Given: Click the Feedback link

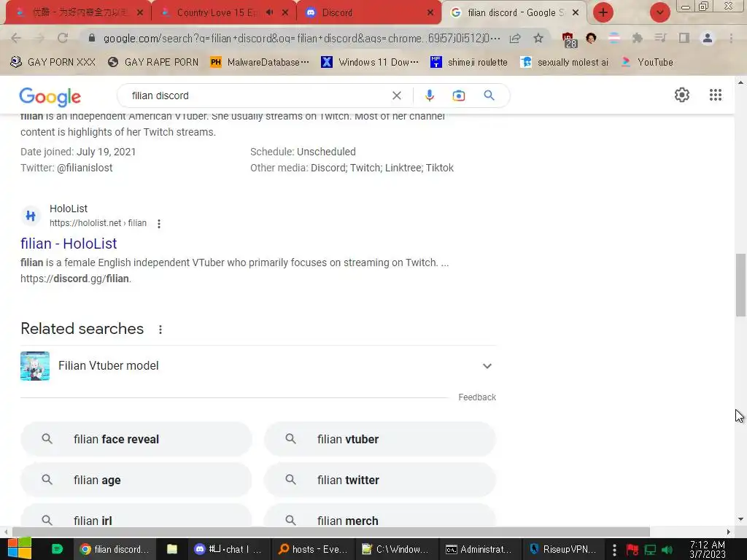Looking at the screenshot, I should 477,397.
